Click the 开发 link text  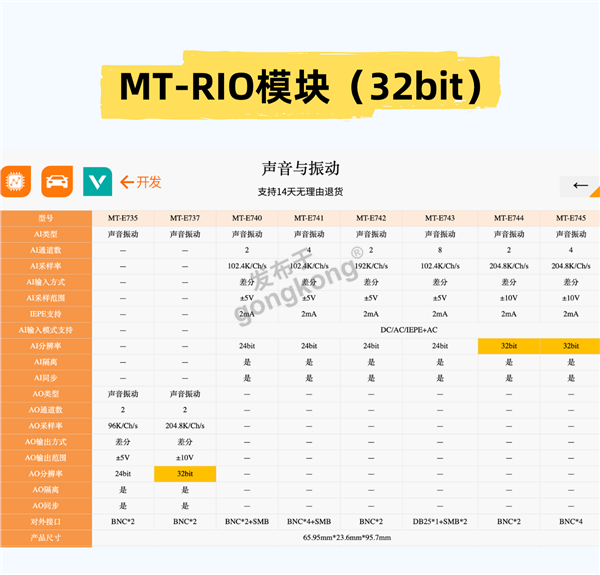point(149,182)
